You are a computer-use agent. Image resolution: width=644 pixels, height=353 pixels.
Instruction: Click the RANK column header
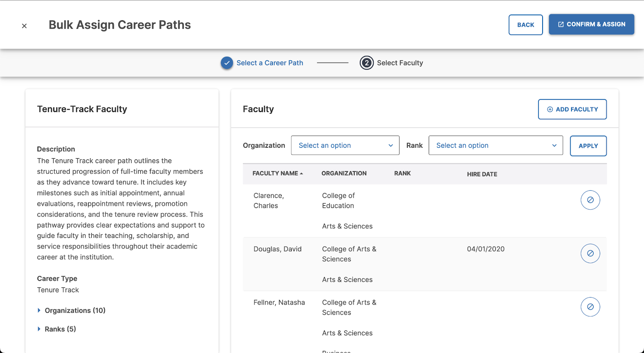click(402, 173)
